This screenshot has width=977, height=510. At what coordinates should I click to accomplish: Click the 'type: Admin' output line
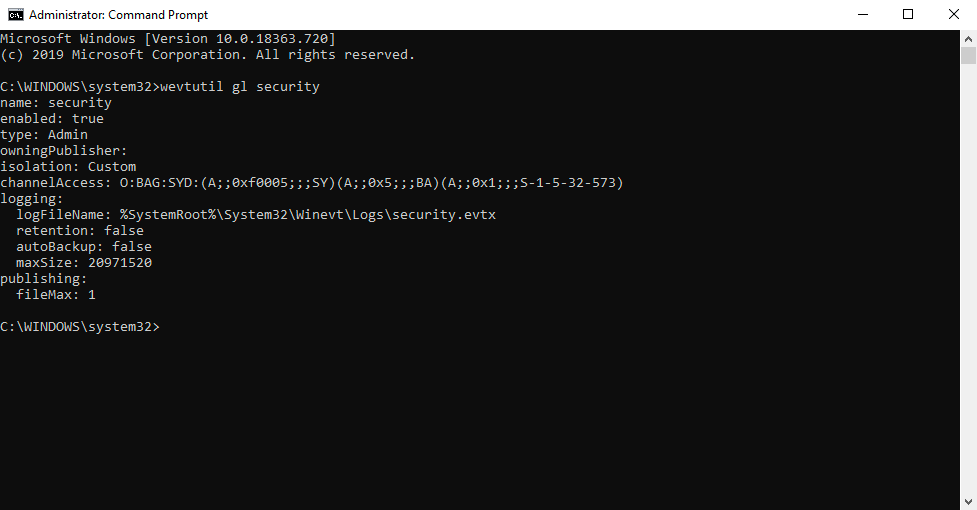(x=44, y=135)
